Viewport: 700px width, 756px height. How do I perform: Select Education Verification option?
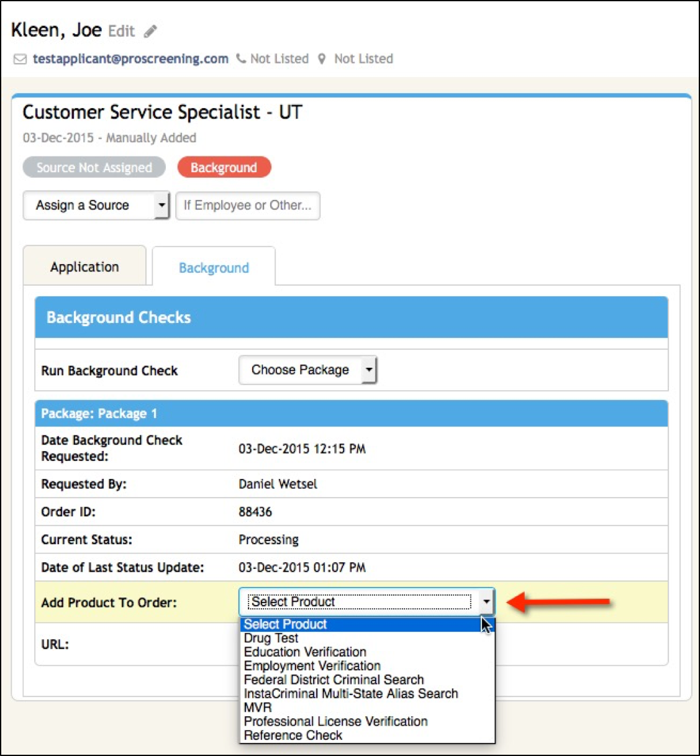click(305, 652)
